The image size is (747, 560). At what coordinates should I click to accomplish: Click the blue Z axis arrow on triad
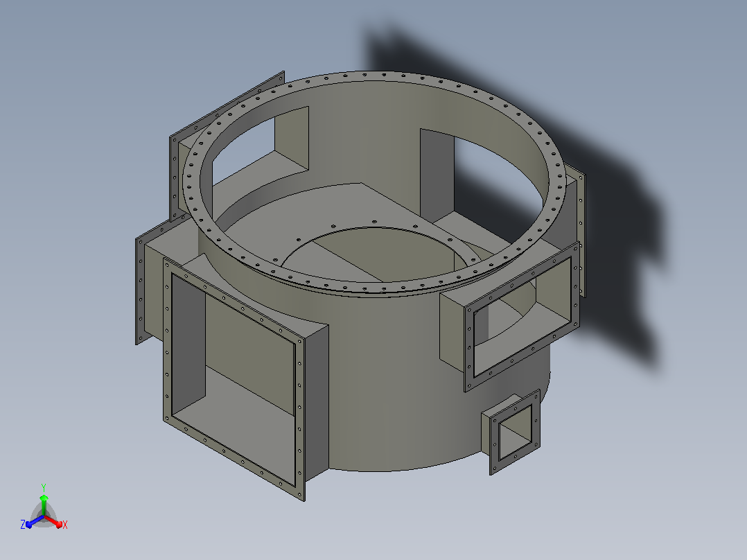pyautogui.click(x=35, y=521)
